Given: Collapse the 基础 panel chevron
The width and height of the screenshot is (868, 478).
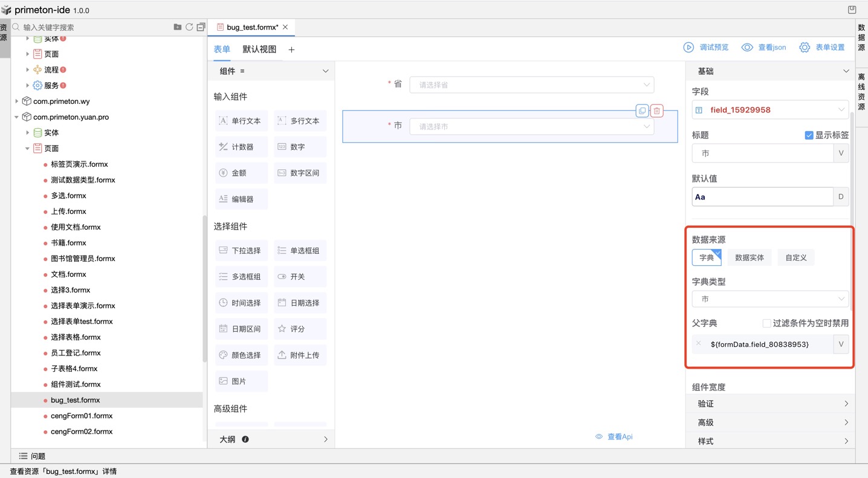Looking at the screenshot, I should point(845,71).
